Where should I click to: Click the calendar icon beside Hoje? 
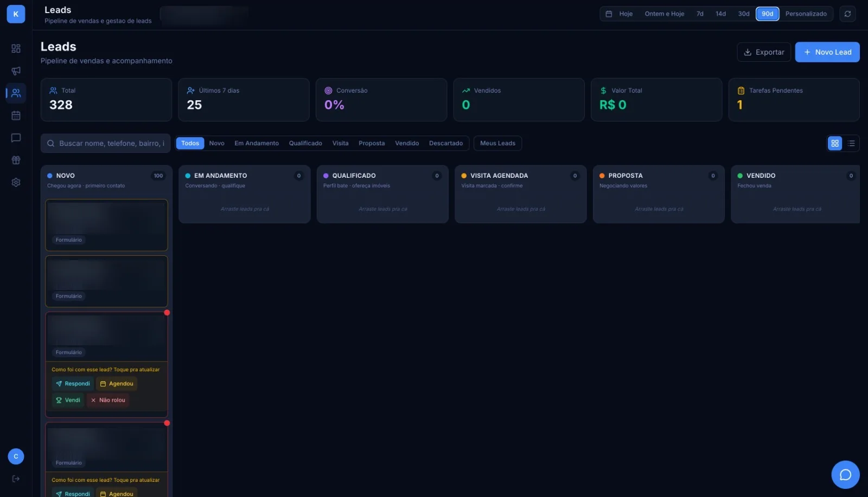pyautogui.click(x=609, y=14)
